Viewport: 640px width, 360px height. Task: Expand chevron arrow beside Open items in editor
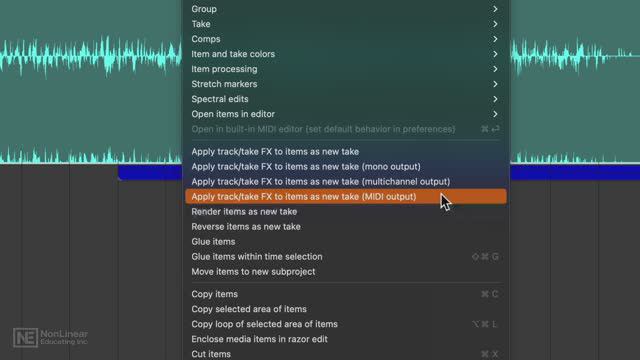[495, 114]
